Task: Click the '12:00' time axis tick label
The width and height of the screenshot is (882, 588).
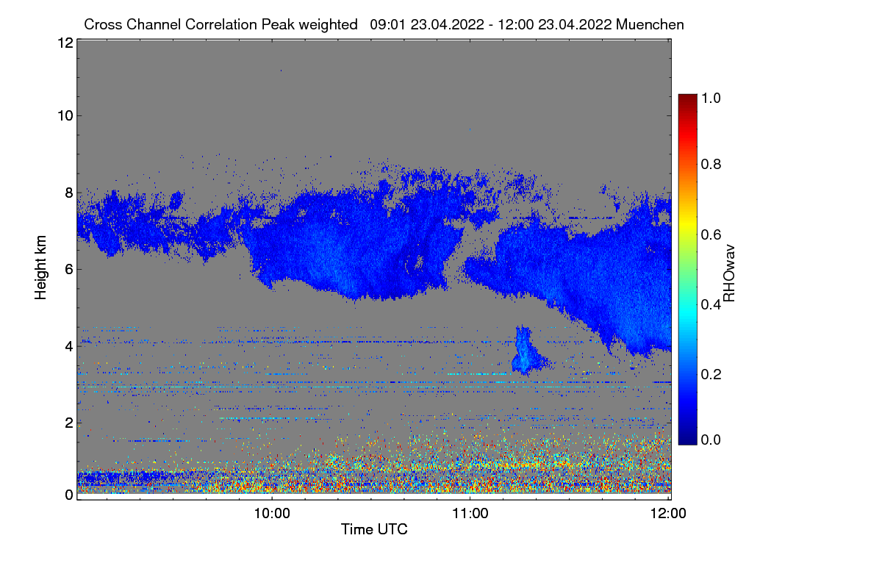Action: 669,514
